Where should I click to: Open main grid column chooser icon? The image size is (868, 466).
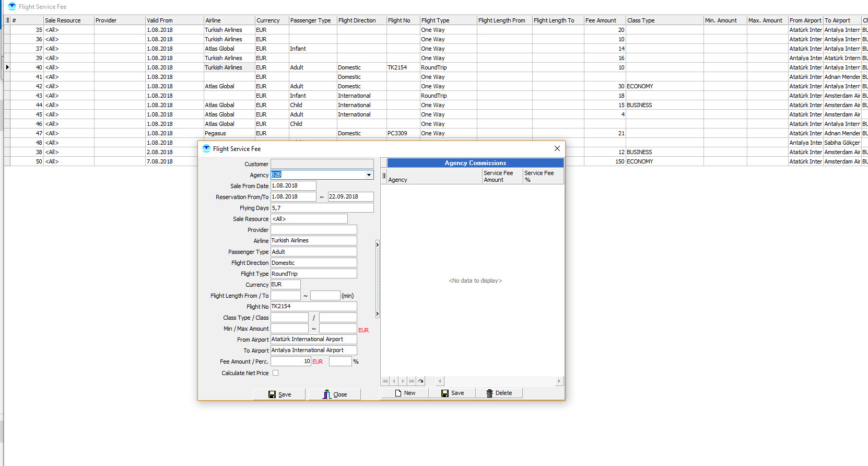[7, 20]
